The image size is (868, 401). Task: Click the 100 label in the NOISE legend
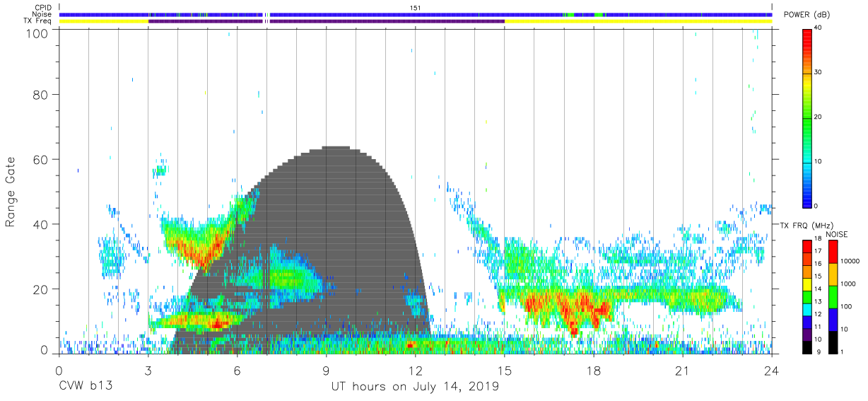847,306
